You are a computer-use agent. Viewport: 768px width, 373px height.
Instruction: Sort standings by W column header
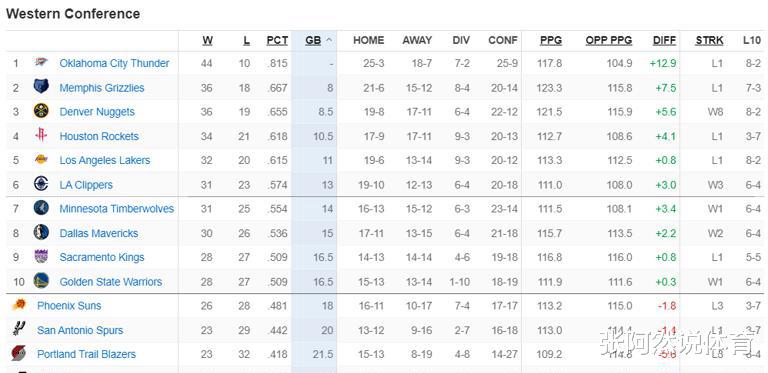pos(208,41)
